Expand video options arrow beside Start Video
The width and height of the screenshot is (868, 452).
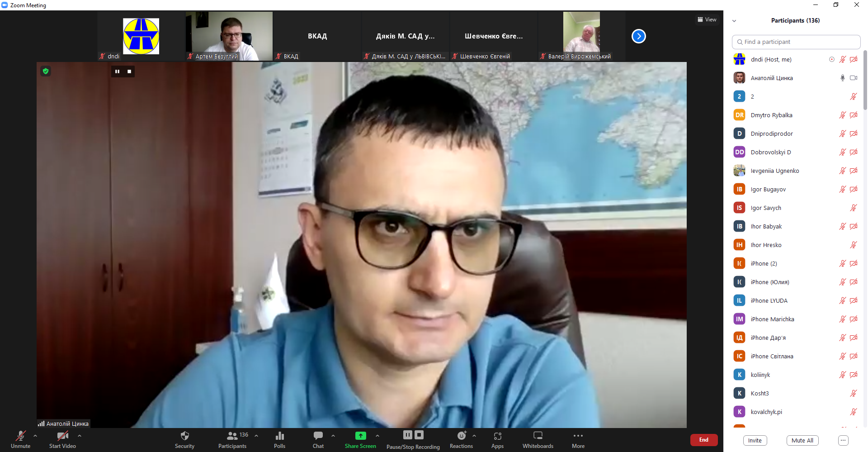pos(80,436)
